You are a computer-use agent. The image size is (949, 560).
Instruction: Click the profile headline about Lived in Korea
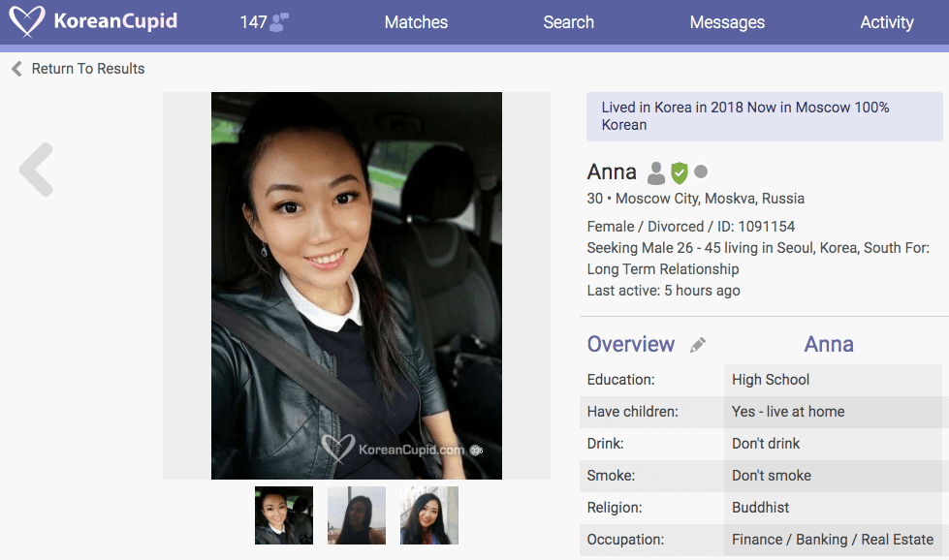tap(765, 116)
